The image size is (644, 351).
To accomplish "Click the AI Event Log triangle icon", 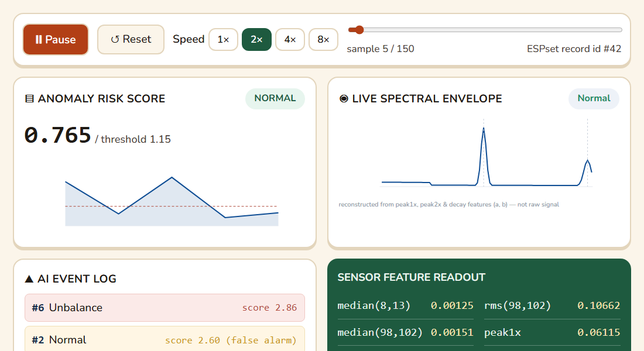I will (x=29, y=279).
